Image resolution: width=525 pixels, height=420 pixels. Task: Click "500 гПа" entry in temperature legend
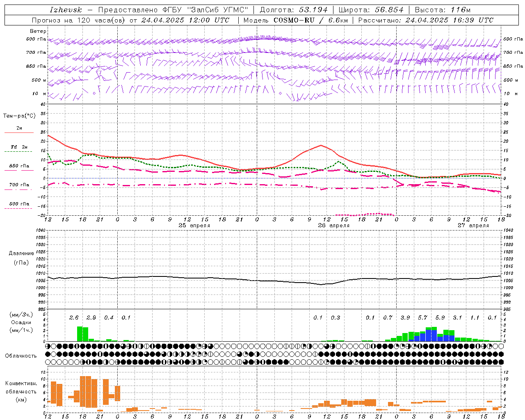click(x=19, y=203)
